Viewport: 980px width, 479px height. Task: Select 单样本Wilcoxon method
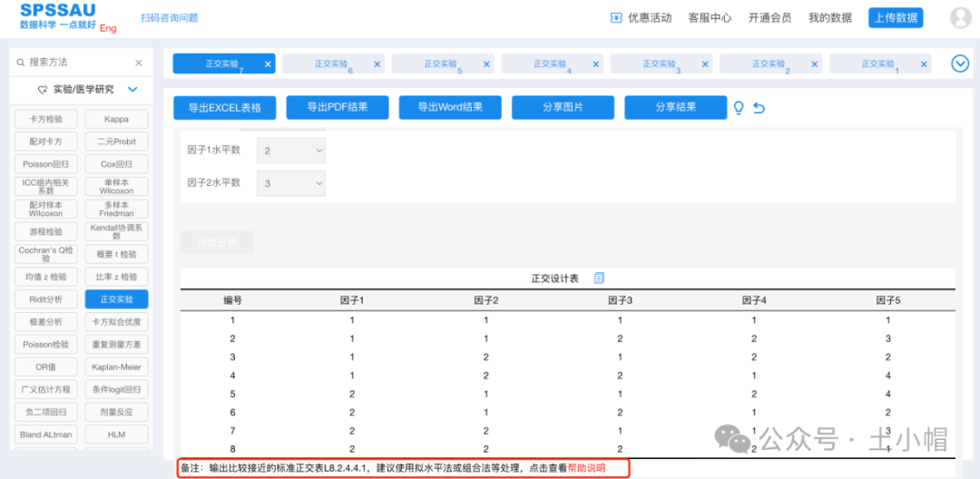point(117,187)
